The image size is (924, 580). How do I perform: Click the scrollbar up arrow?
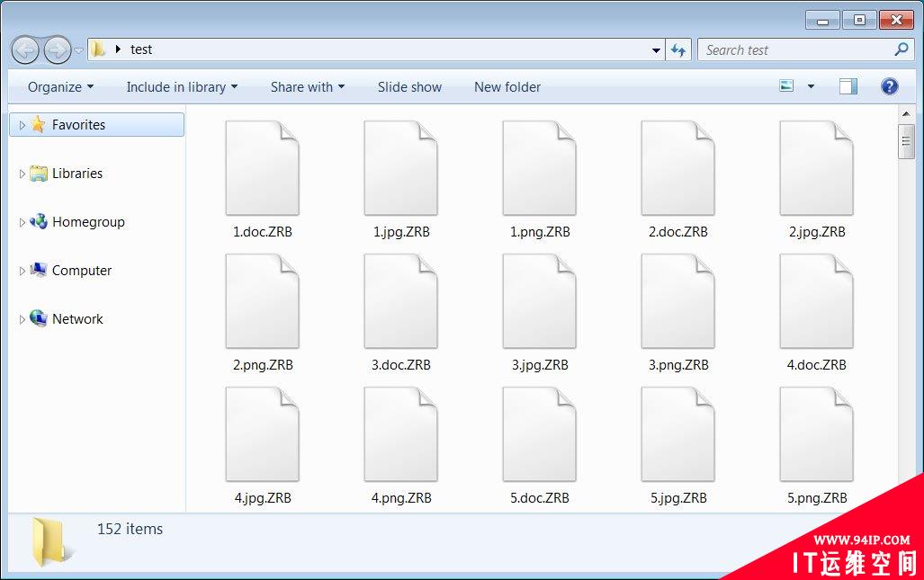coord(906,113)
